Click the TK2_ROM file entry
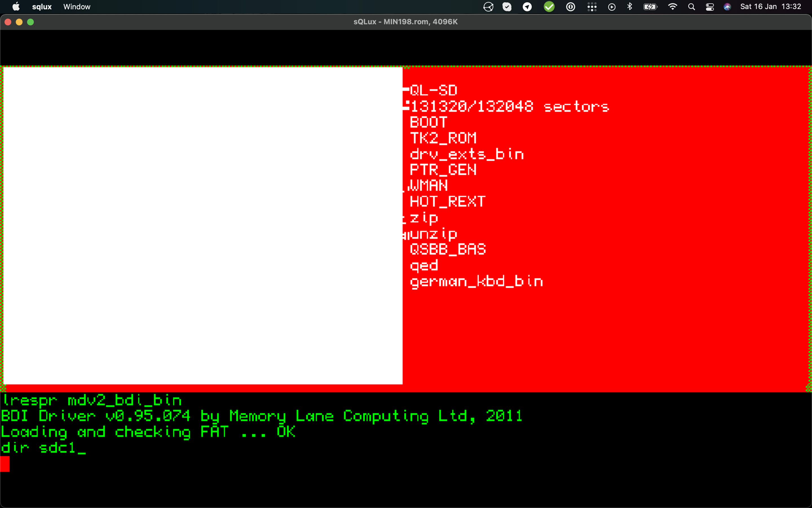Image resolution: width=812 pixels, height=508 pixels. click(x=443, y=138)
